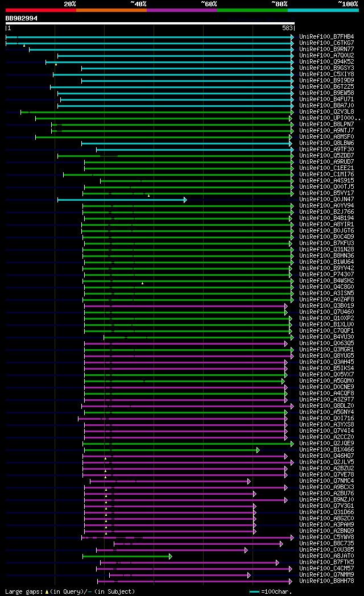Click the green ~80% identity legend bar

[253, 10]
